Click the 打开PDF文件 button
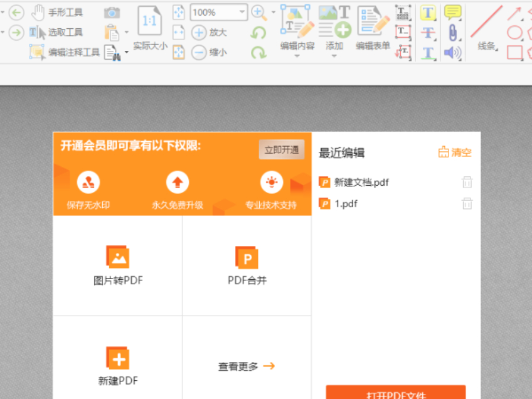The width and height of the screenshot is (532, 399). pyautogui.click(x=396, y=392)
